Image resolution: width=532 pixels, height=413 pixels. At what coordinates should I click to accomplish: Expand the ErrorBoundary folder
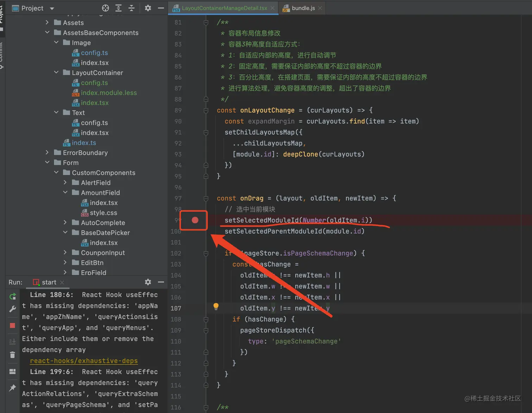click(47, 152)
